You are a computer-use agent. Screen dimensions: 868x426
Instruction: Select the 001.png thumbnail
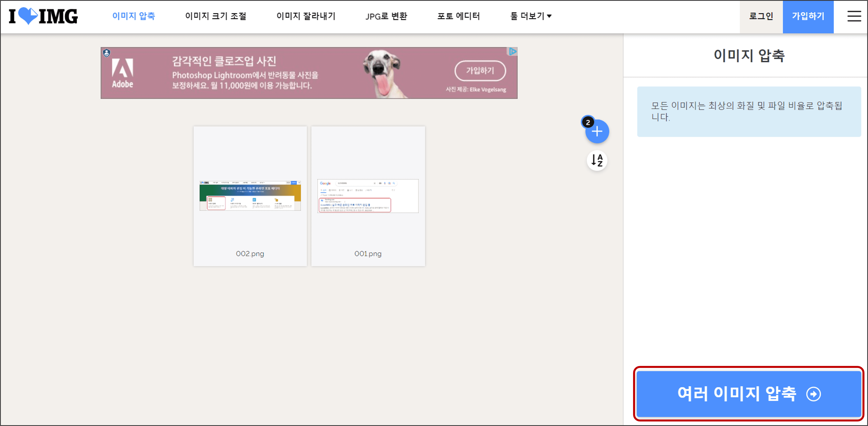[x=368, y=196]
